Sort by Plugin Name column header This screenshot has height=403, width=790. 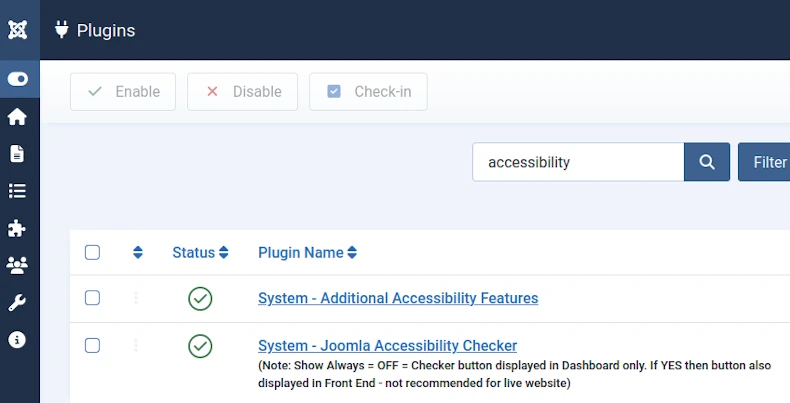click(307, 253)
